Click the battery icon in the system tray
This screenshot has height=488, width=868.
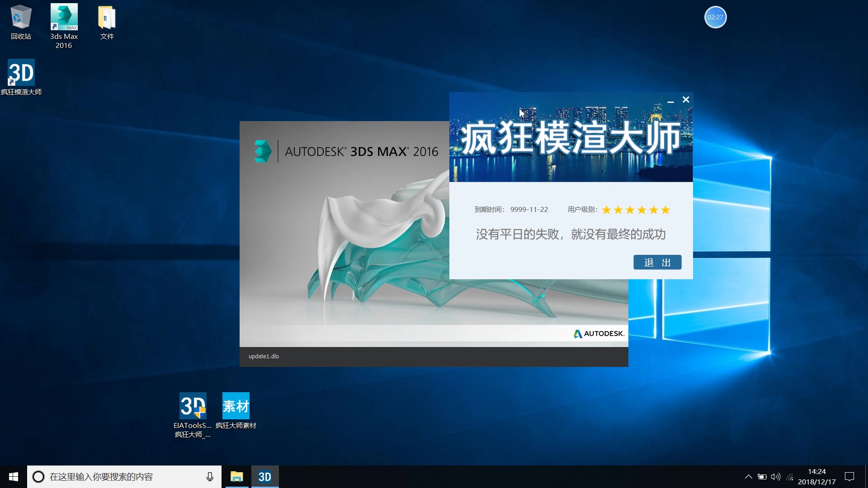coord(762,477)
